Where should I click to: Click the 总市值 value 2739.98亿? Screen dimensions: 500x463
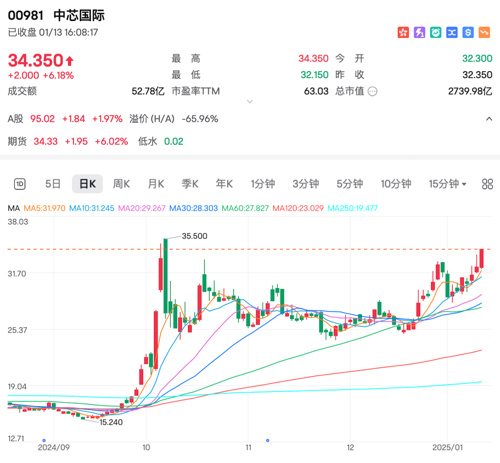[470, 91]
